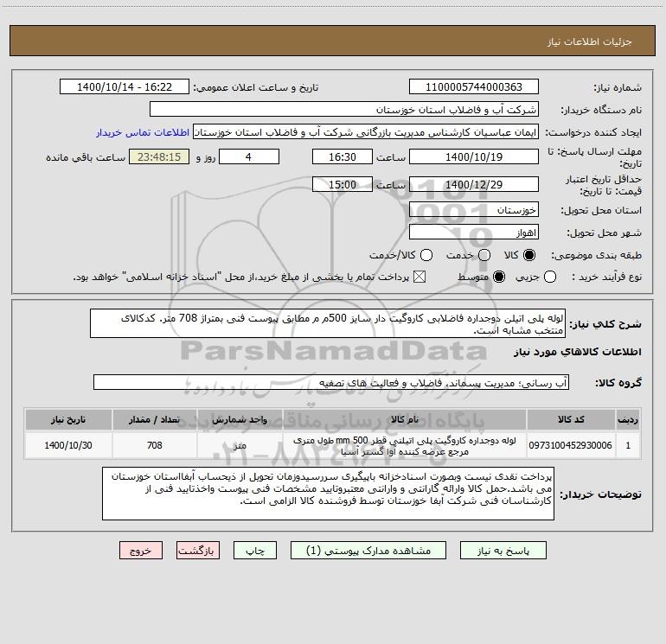
Task: Click the delivery city field اهواز
Action: tap(474, 233)
